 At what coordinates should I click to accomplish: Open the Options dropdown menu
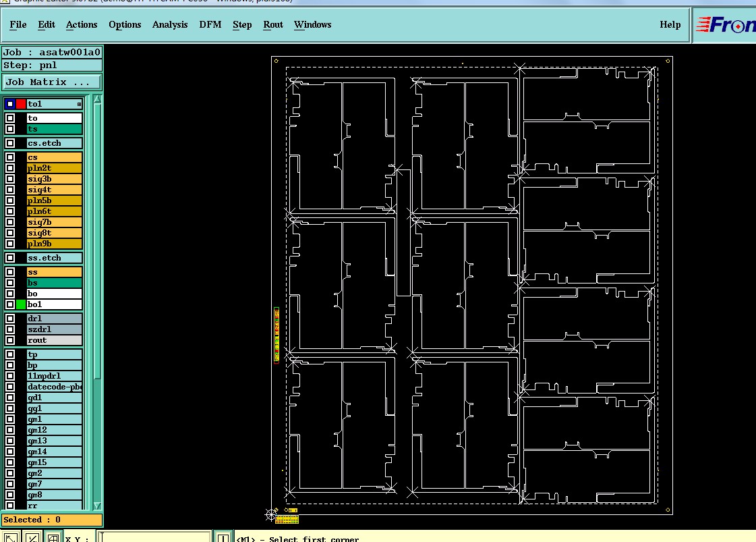point(125,24)
